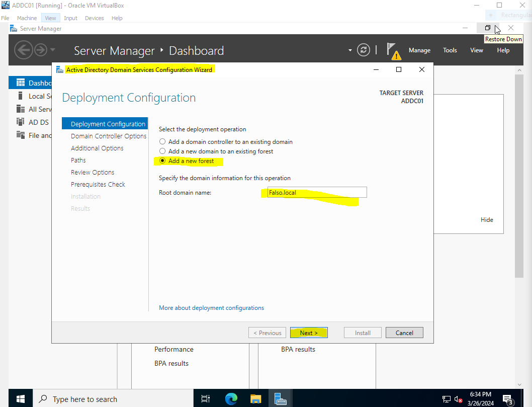Select Add a domain controller to existing domain

click(x=162, y=141)
